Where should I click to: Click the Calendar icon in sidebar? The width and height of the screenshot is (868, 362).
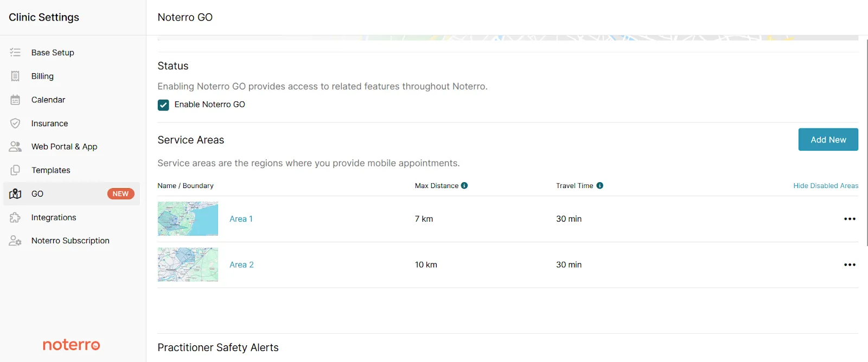(15, 100)
